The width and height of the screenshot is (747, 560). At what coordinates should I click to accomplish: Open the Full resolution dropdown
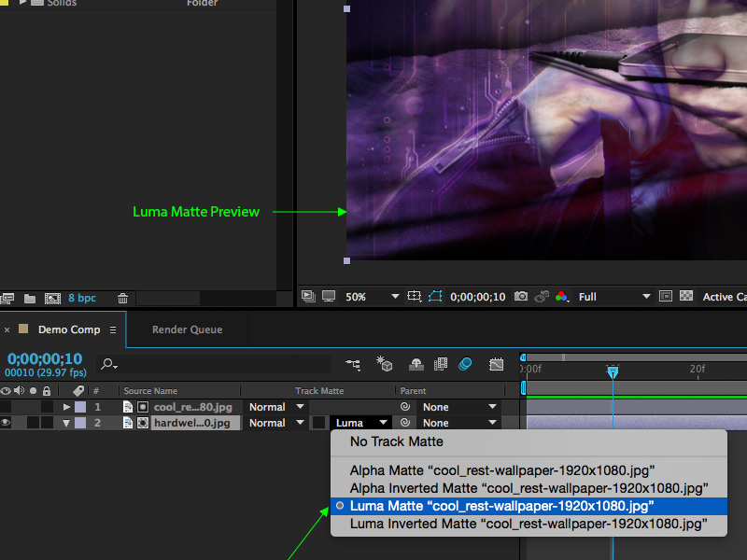614,297
